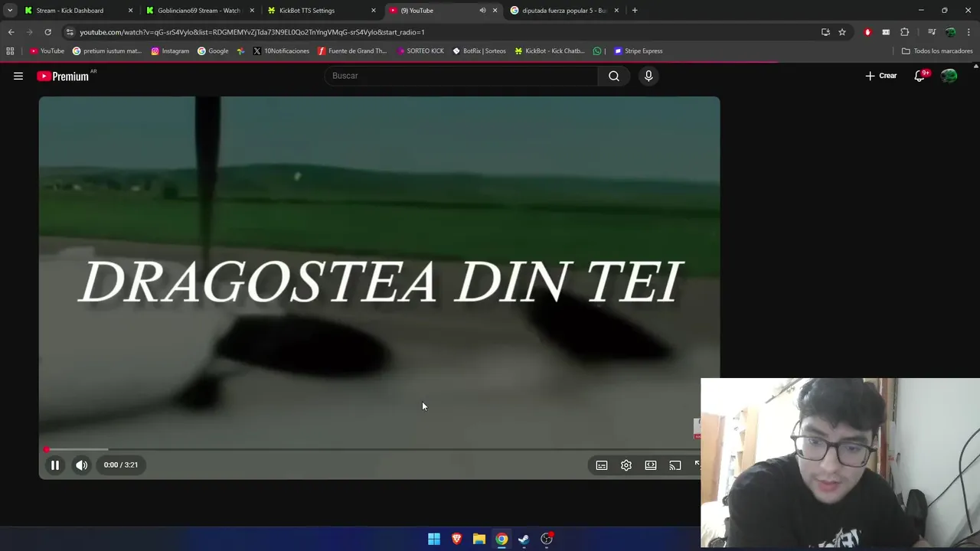The height and width of the screenshot is (551, 980).
Task: Toggle subtitles on the video player
Action: (x=602, y=465)
